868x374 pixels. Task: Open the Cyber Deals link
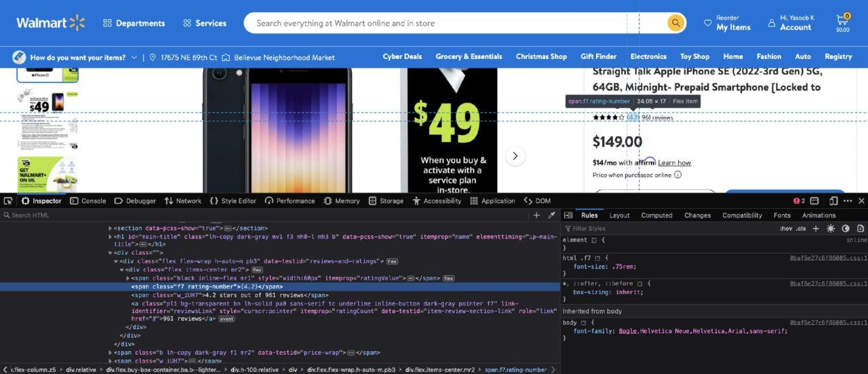point(402,57)
